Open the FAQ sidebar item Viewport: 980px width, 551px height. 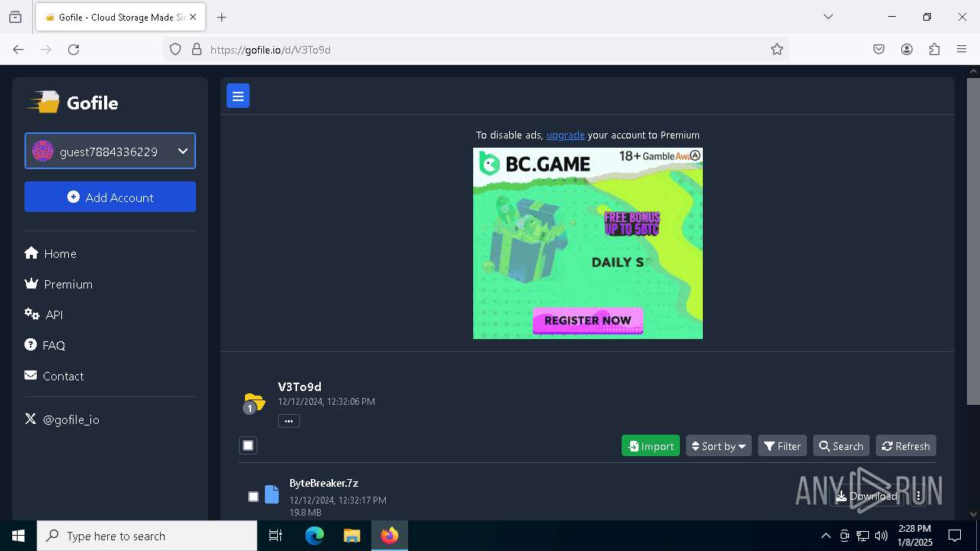(45, 345)
